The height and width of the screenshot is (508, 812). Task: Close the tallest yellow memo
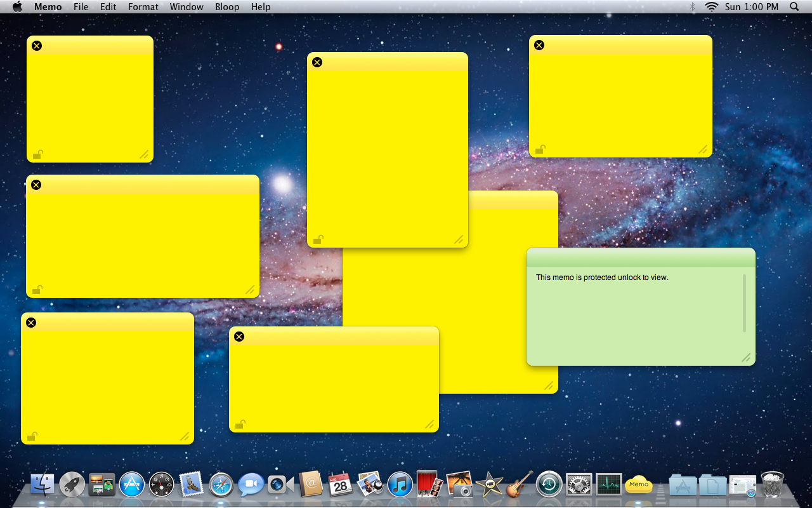(x=317, y=62)
